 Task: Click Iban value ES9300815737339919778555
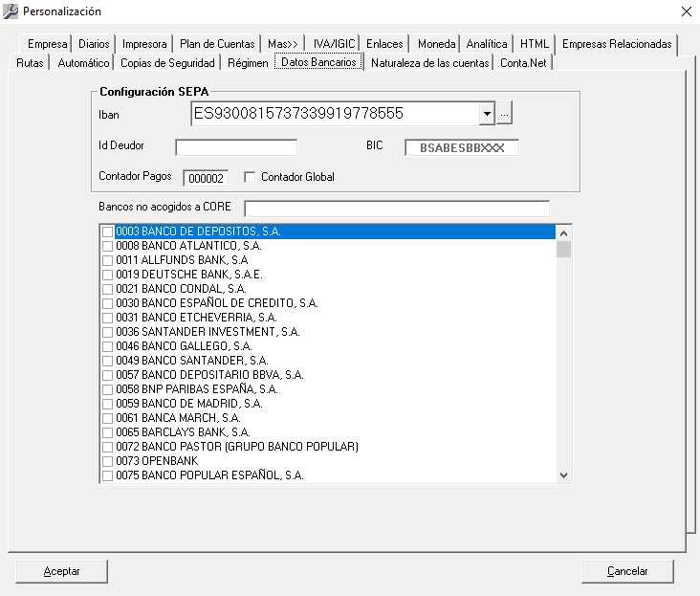click(298, 114)
